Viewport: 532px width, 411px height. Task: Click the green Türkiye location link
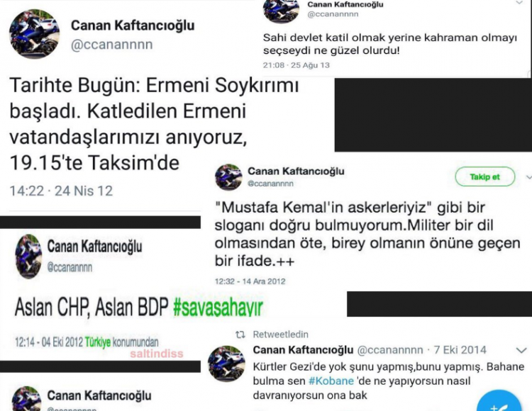pyautogui.click(x=97, y=342)
